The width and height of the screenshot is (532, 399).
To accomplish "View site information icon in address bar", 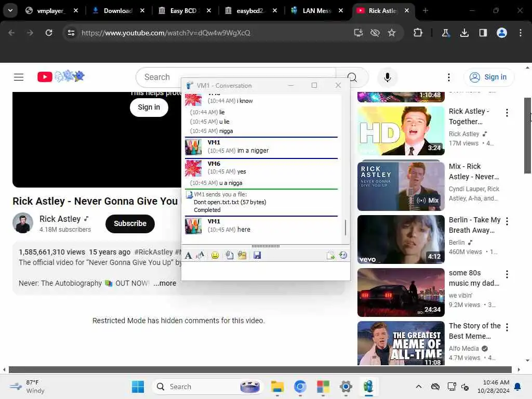I will (x=71, y=33).
